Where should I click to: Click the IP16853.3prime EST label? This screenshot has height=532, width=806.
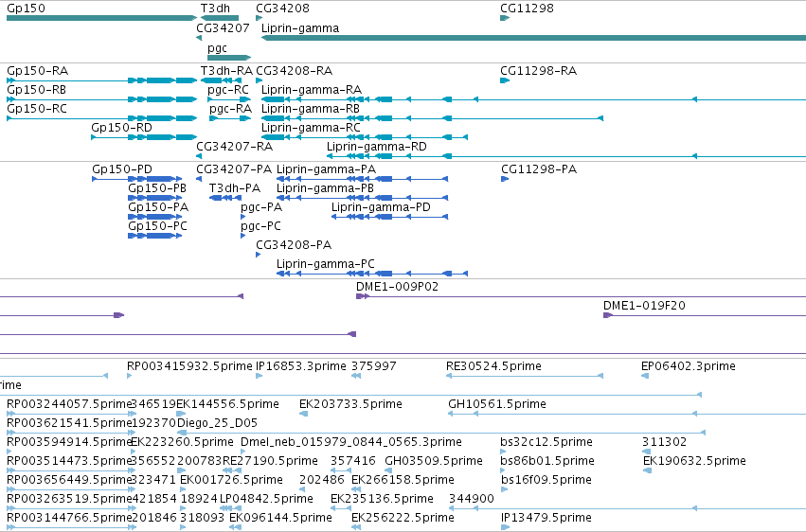pyautogui.click(x=301, y=366)
